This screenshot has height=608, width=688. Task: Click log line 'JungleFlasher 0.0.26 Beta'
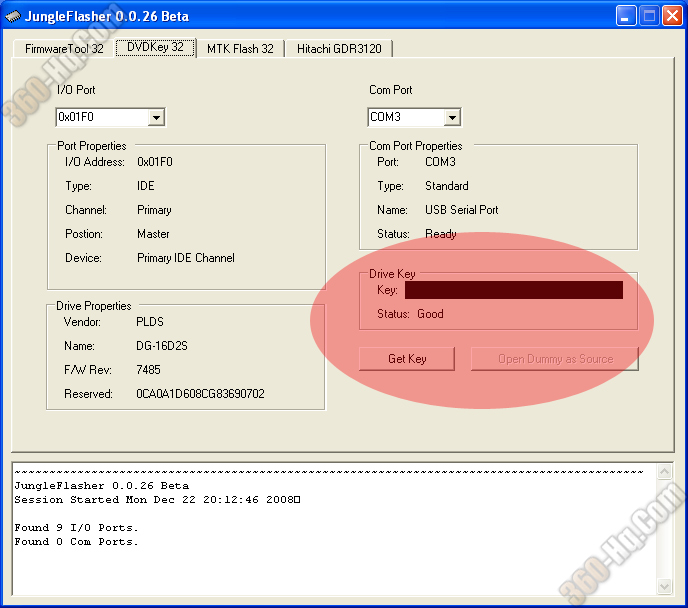pos(101,486)
